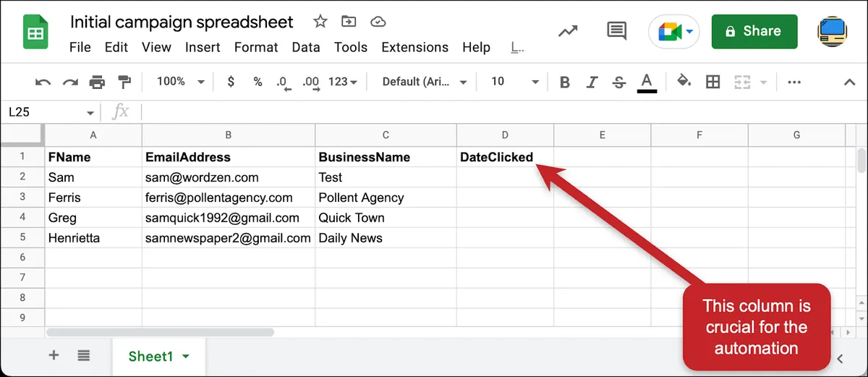Select the Daily News cell

(x=386, y=238)
